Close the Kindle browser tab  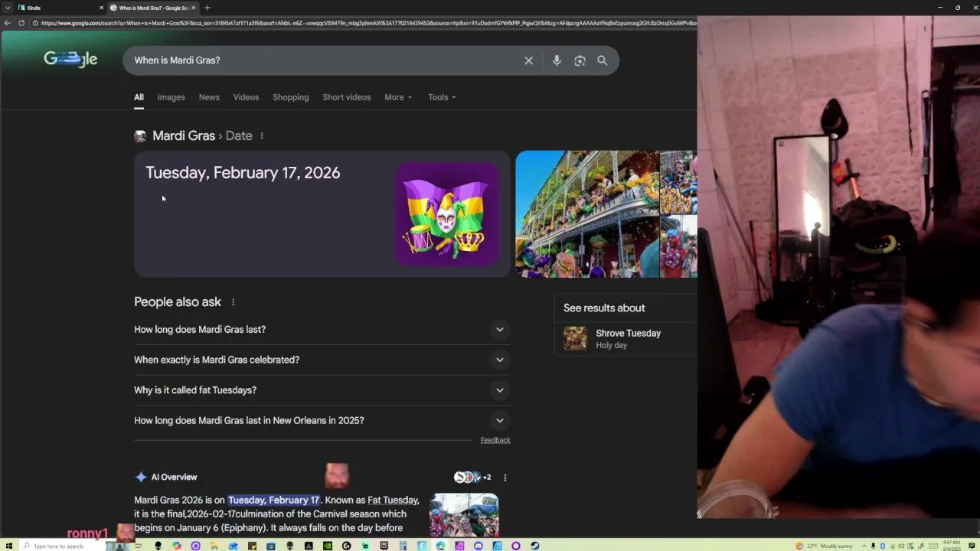101,8
